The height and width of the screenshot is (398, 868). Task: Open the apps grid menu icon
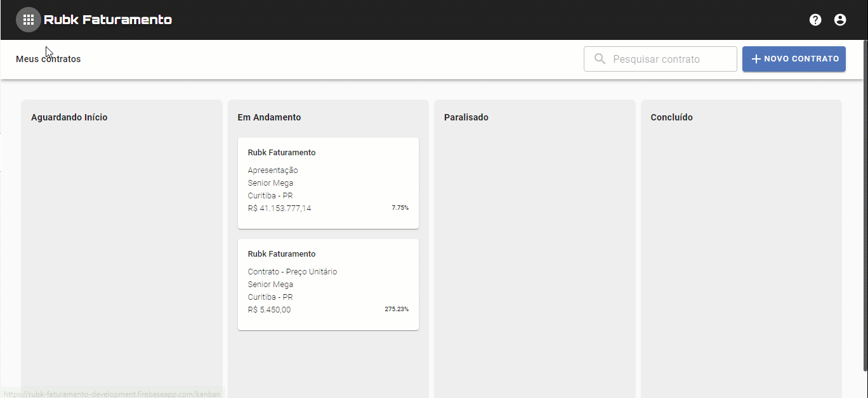click(x=29, y=20)
